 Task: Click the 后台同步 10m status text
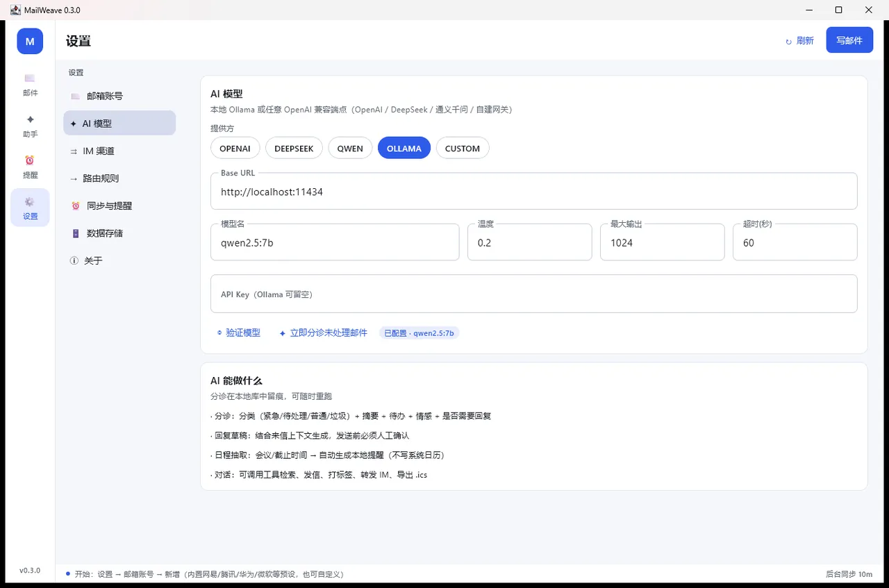tap(849, 574)
